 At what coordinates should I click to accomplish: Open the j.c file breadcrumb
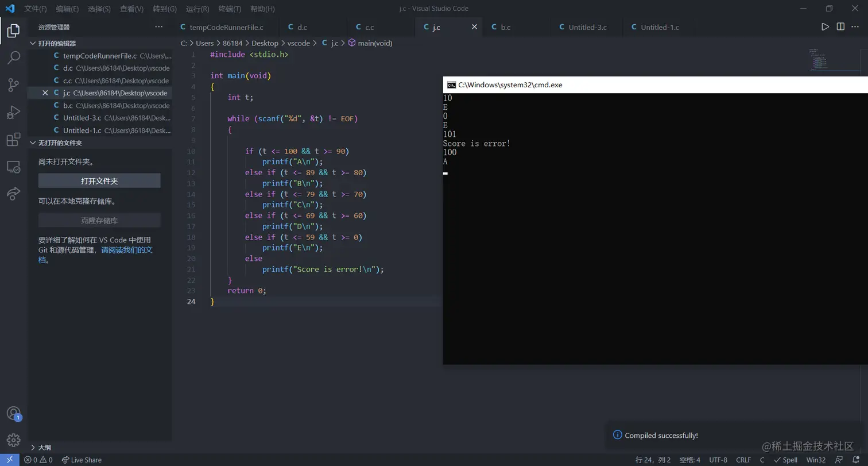pos(330,43)
